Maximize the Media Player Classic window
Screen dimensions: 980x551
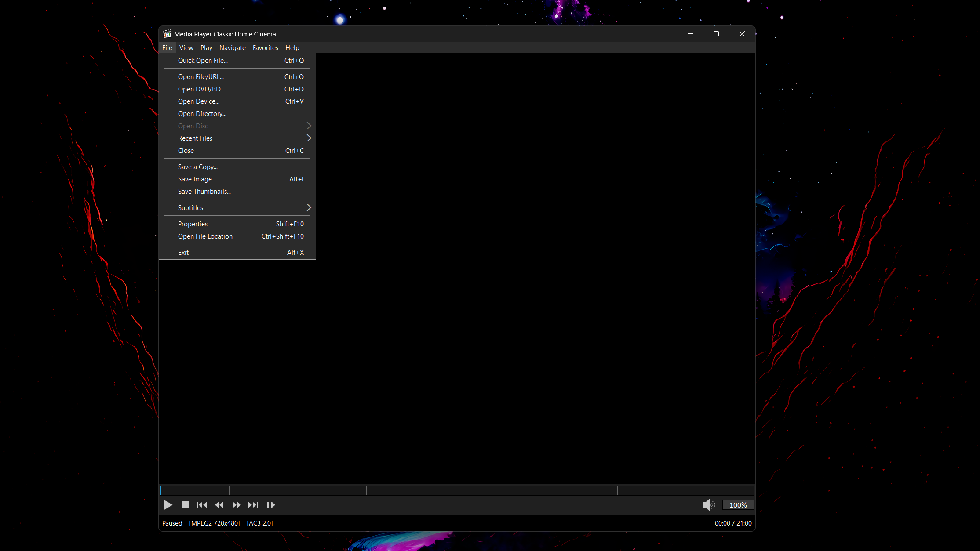pos(716,34)
